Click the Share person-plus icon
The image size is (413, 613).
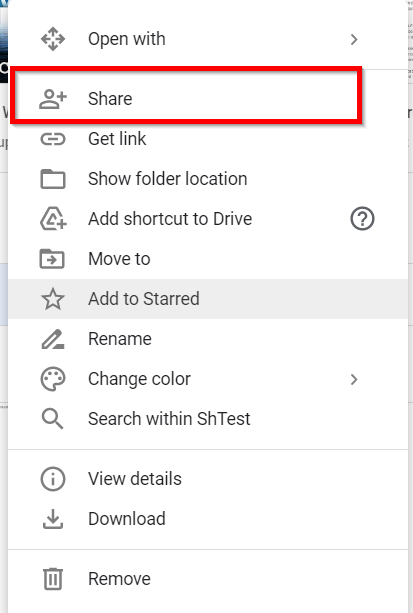click(53, 99)
